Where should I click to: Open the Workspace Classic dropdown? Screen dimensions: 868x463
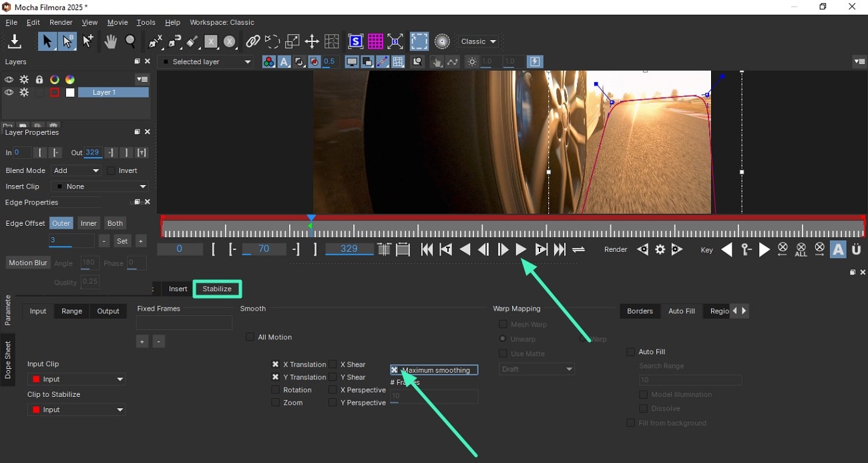pos(478,41)
